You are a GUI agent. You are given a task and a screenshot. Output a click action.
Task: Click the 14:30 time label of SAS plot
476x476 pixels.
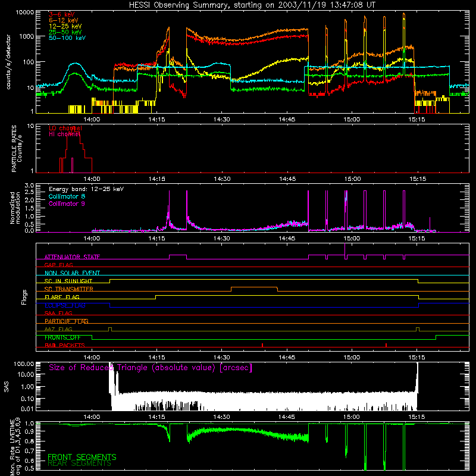221,417
